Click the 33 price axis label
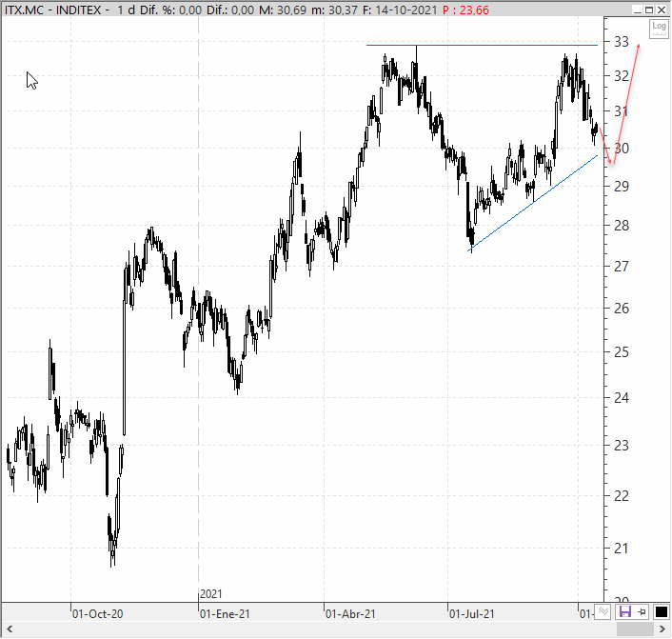Screen dimensions: 672x639 (x=622, y=42)
